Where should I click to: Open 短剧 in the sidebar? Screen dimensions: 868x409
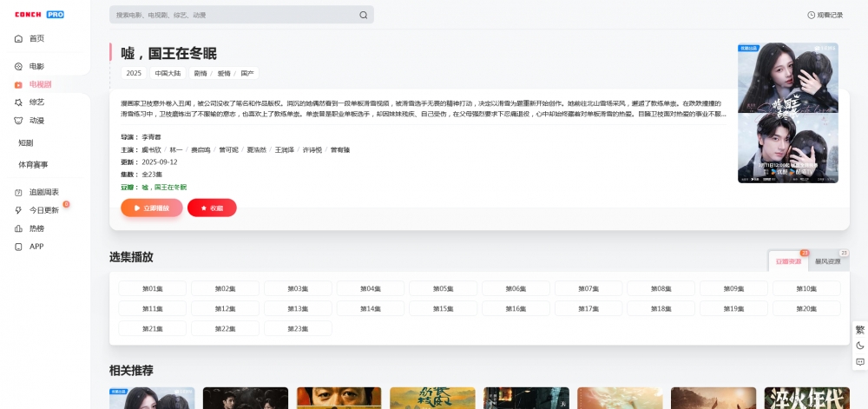pos(25,142)
